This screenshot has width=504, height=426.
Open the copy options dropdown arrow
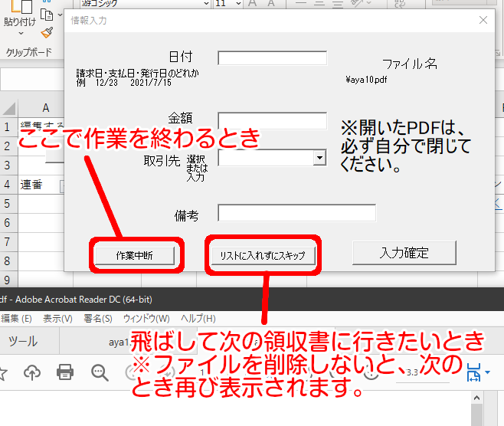point(60,15)
